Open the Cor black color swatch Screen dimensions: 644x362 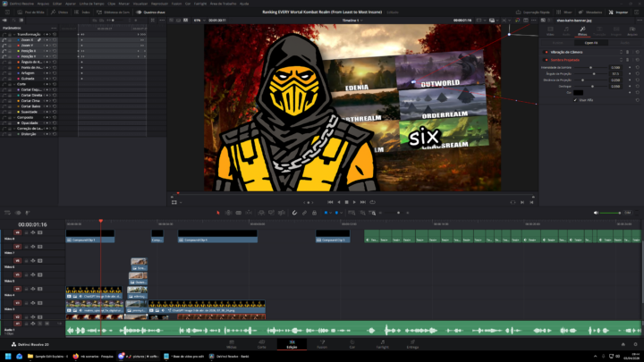(579, 93)
